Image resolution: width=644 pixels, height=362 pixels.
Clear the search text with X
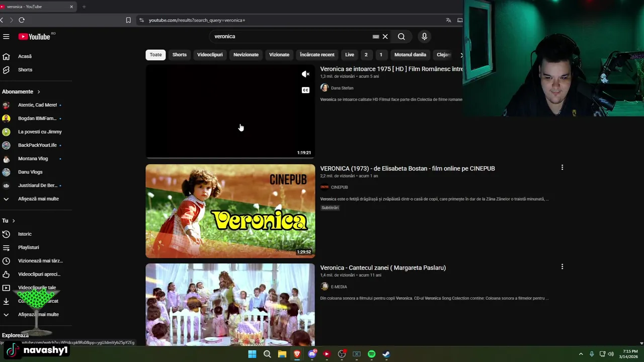(x=385, y=37)
